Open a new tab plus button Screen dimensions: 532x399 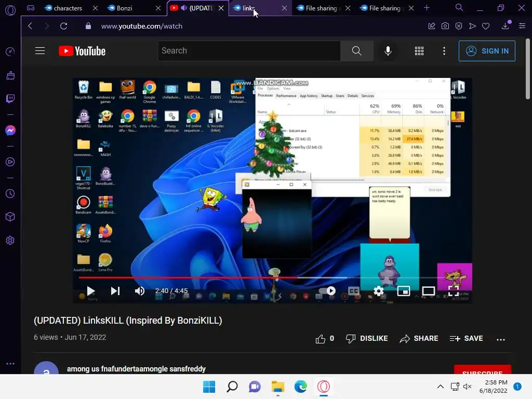point(427,7)
